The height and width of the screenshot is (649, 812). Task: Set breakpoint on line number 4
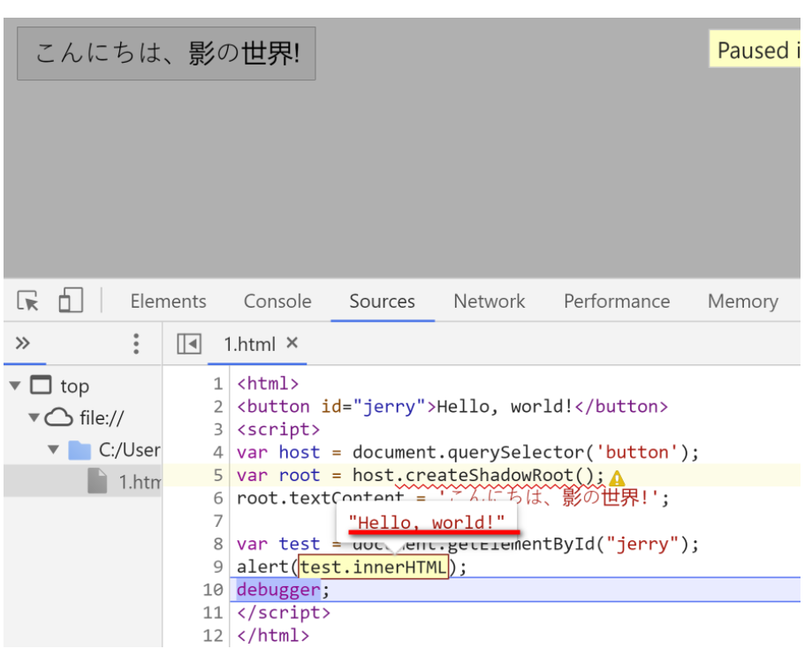tap(218, 453)
